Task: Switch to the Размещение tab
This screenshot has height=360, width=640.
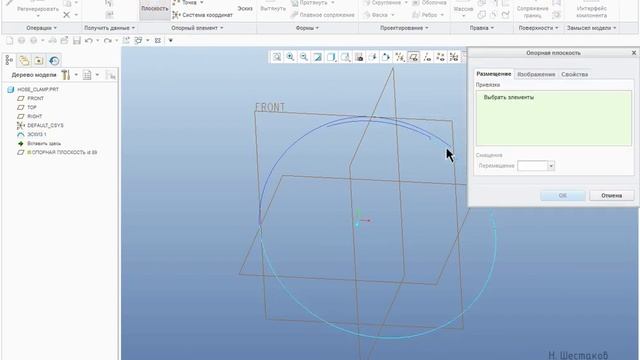Action: pos(493,74)
